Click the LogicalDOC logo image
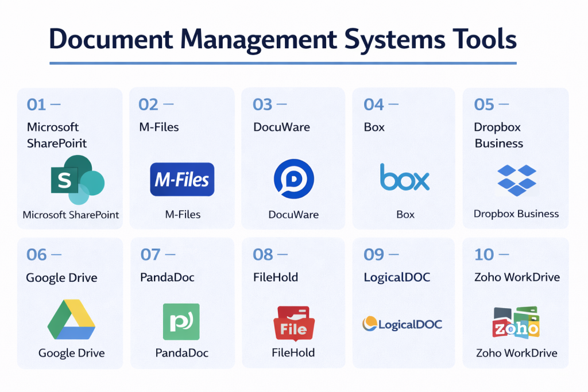Image resolution: width=588 pixels, height=392 pixels. 403,324
